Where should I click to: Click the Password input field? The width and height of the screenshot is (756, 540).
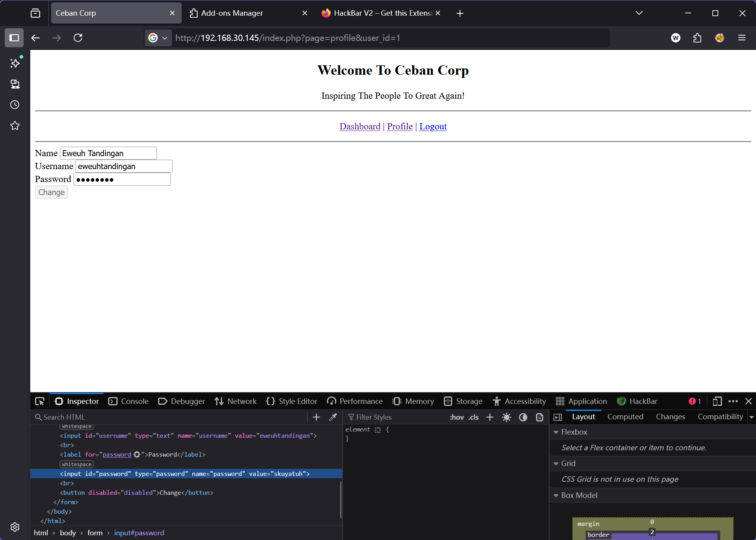122,179
